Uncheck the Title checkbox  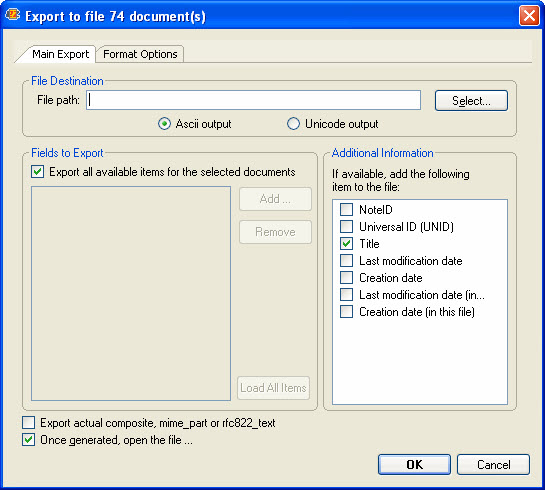pos(346,244)
